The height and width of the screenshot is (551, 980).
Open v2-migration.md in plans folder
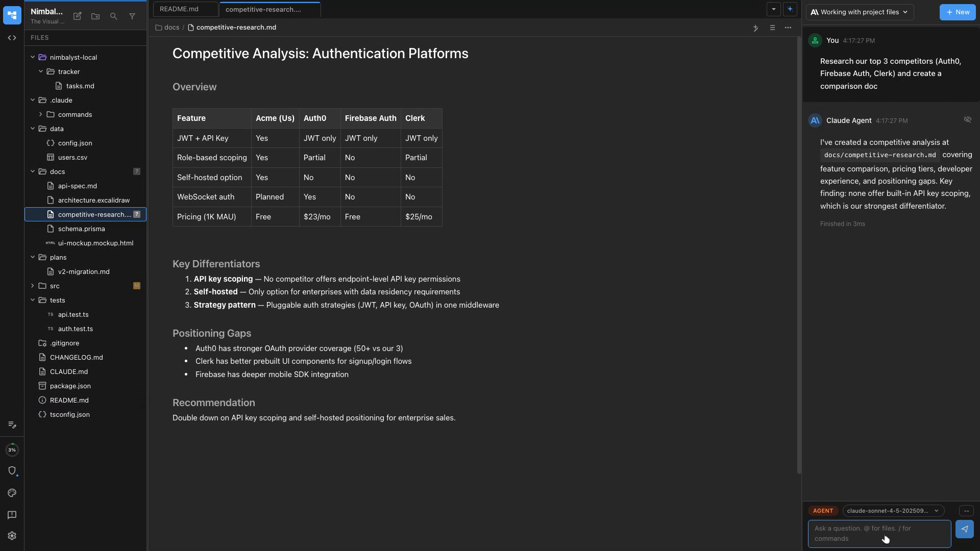(x=84, y=271)
